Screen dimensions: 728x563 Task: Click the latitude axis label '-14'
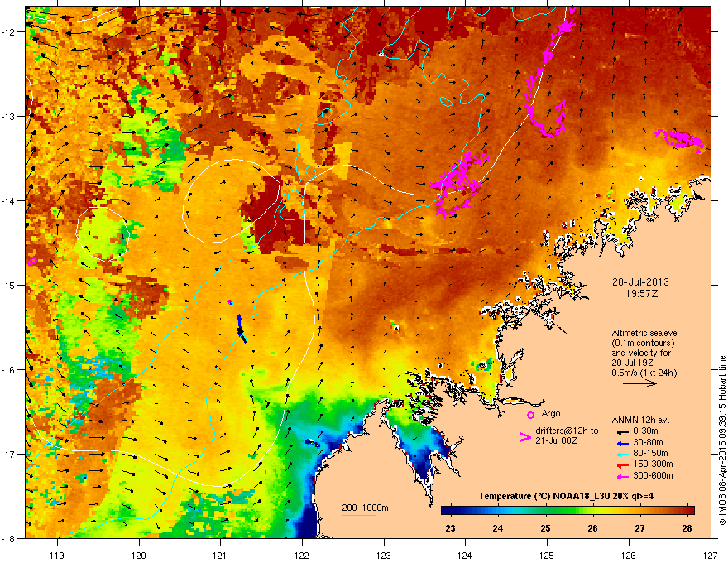click(x=8, y=200)
